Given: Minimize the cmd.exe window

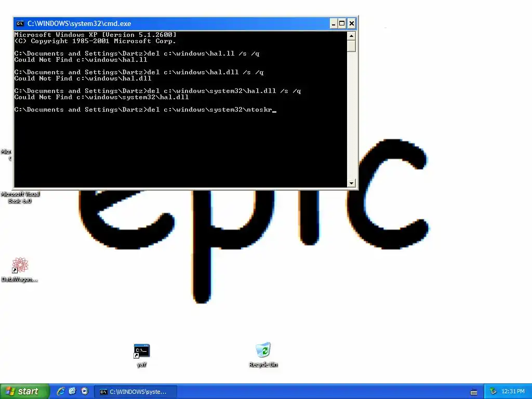Looking at the screenshot, I should click(334, 23).
